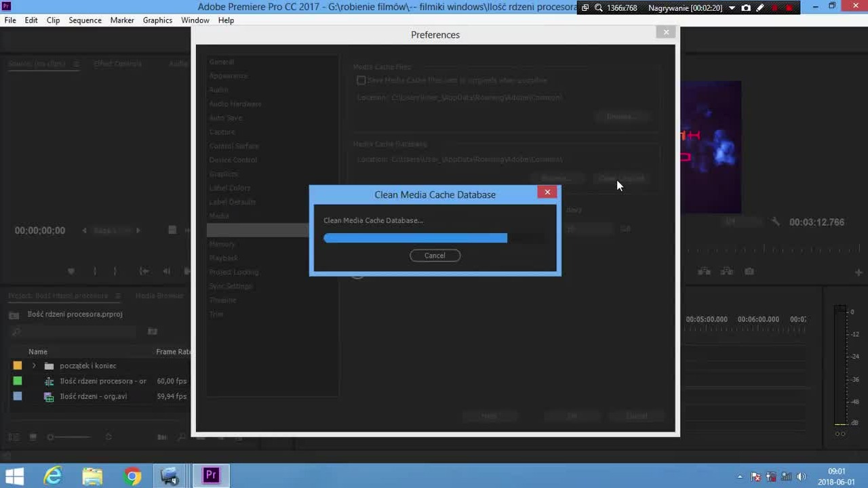Cancel the Clean Media Cache Database operation
Screen dimensions: 868x488
(x=435, y=256)
